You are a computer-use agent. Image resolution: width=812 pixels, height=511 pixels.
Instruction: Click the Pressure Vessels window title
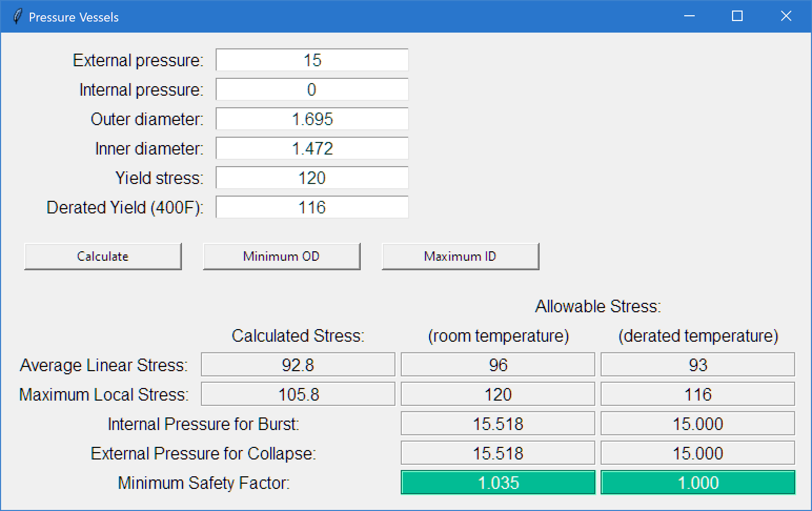pos(74,17)
